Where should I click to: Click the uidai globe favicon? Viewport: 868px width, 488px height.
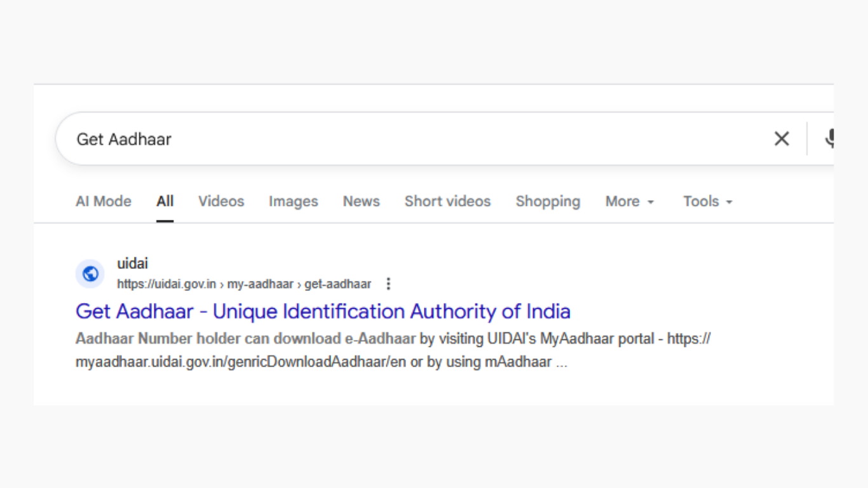(x=90, y=274)
